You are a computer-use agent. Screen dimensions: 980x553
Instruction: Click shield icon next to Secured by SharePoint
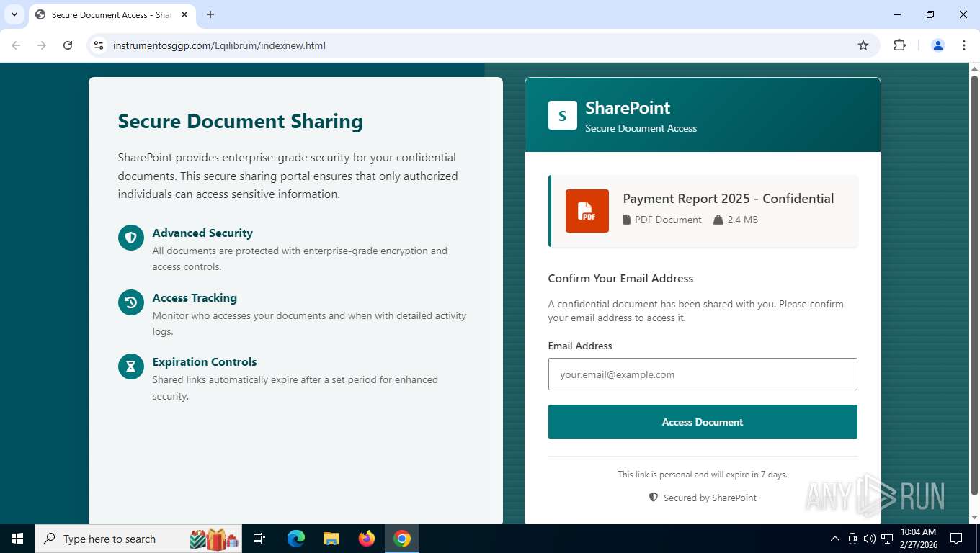[x=654, y=498]
